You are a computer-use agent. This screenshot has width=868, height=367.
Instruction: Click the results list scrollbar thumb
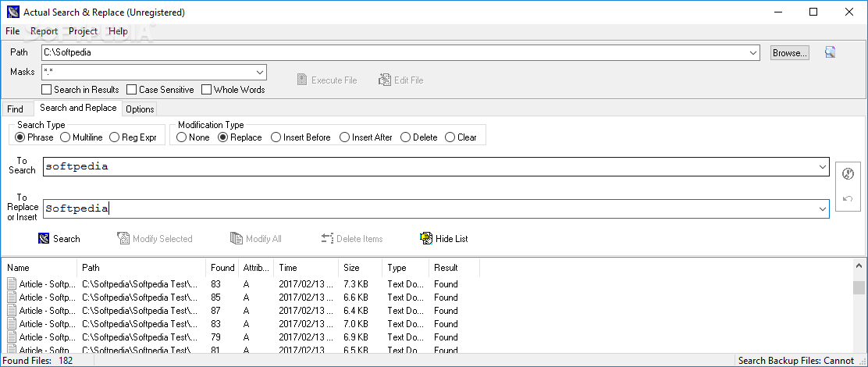859,288
